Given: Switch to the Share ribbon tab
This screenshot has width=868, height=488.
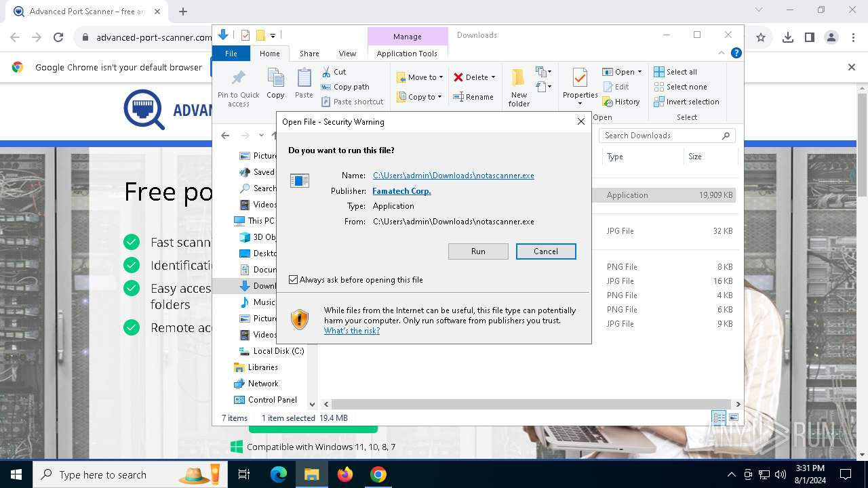Looking at the screenshot, I should 309,54.
